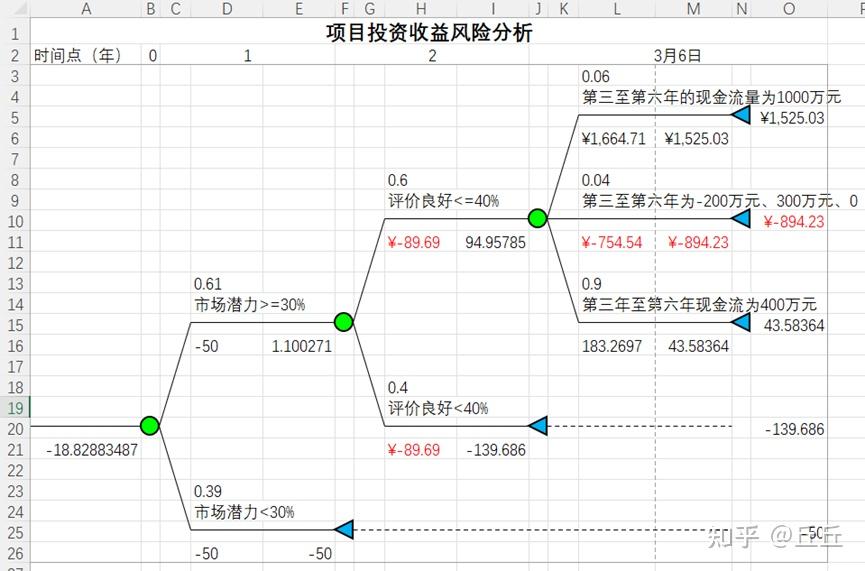Click 43.58364 in row 16
Screen dimensions: 865x571
point(698,346)
